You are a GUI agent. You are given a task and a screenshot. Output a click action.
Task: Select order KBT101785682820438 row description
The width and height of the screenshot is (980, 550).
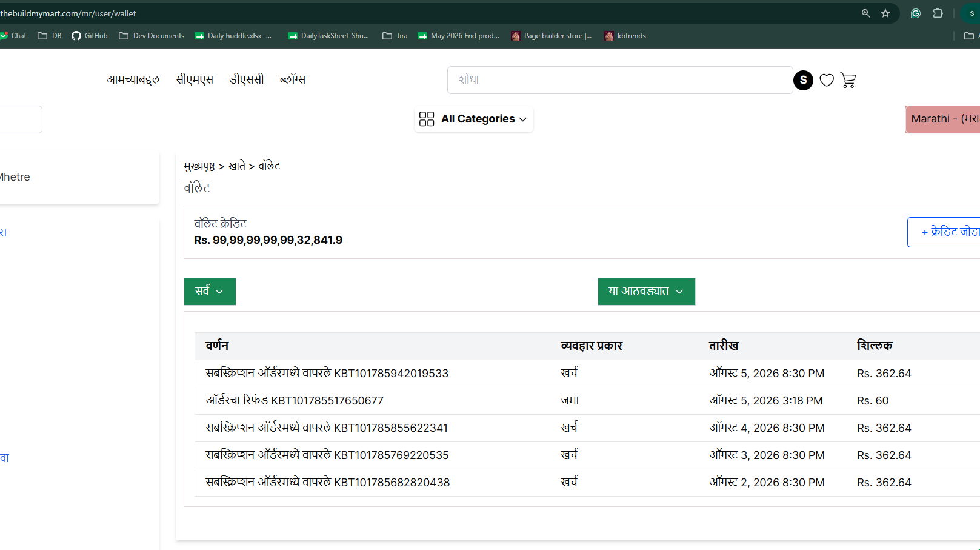328,482
